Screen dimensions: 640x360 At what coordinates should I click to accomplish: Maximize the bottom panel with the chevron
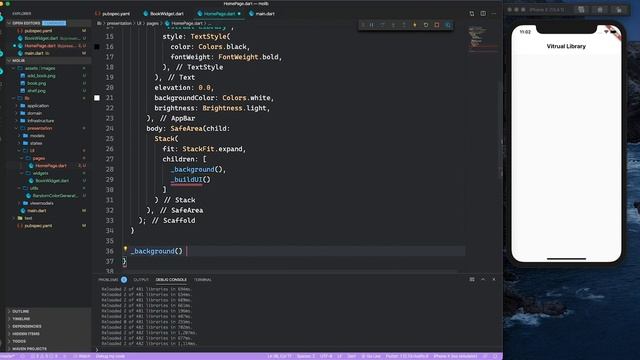(x=483, y=280)
